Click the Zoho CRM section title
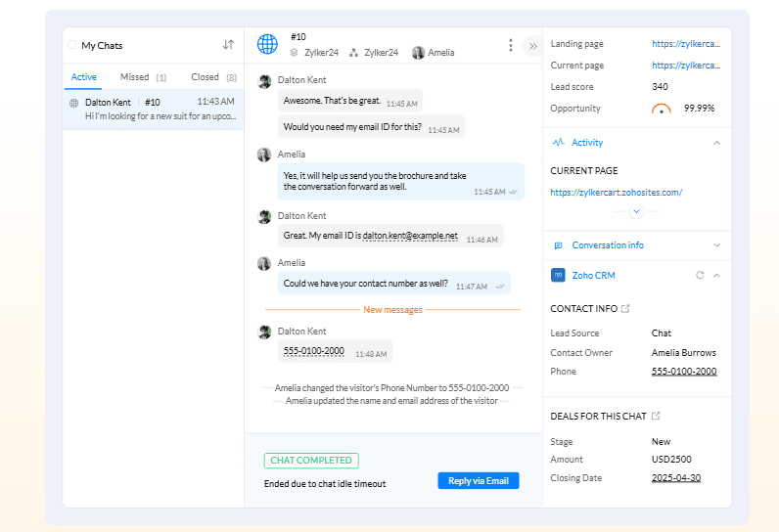The height and width of the screenshot is (532, 779). click(594, 276)
